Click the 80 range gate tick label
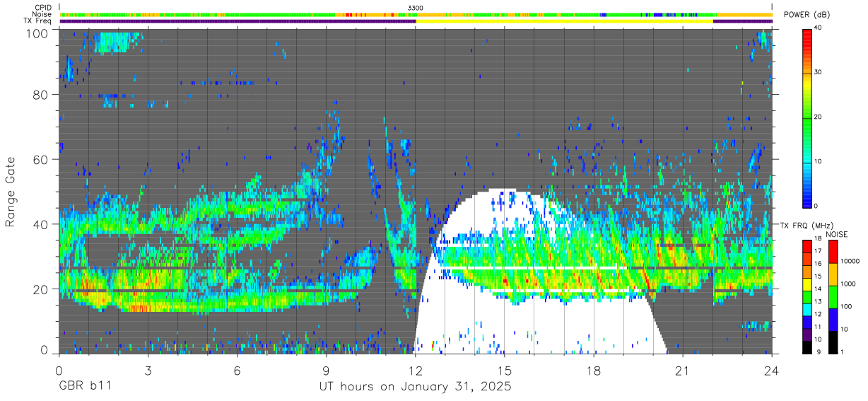Screen dimensions: 868x401 (41, 95)
